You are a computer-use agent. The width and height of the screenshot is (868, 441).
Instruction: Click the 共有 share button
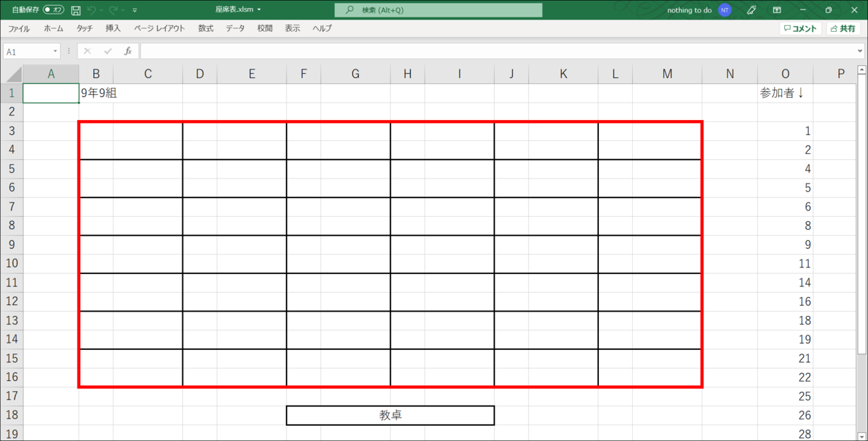(x=843, y=29)
